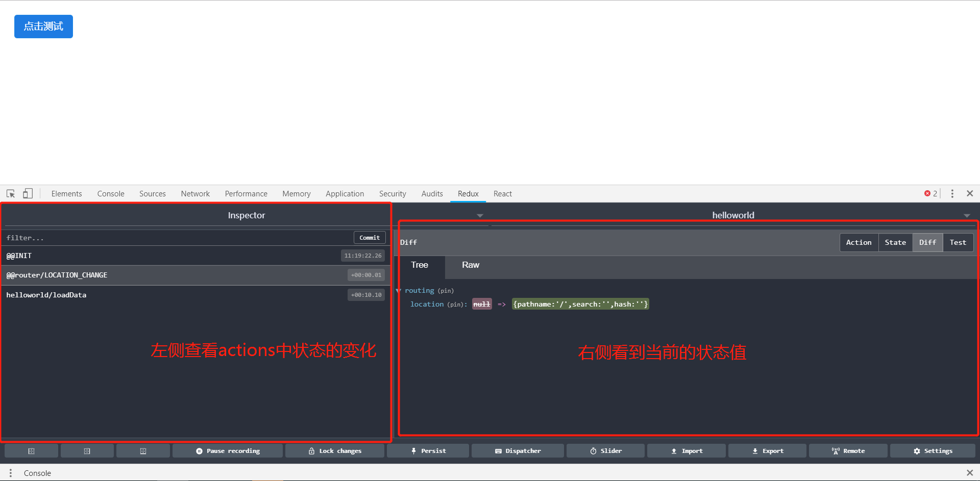Open the DevTools three-dot customize menu
The height and width of the screenshot is (481, 980).
[952, 194]
